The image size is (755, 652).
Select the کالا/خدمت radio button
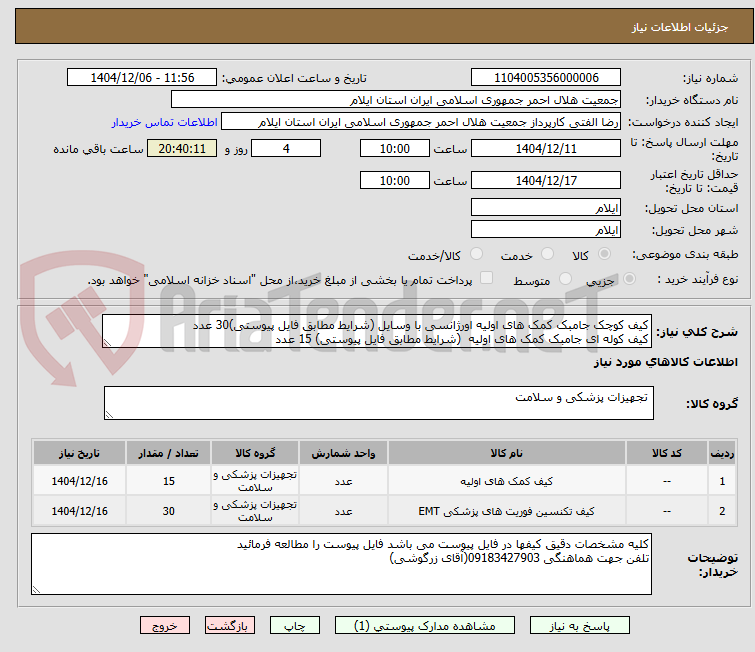pos(476,254)
